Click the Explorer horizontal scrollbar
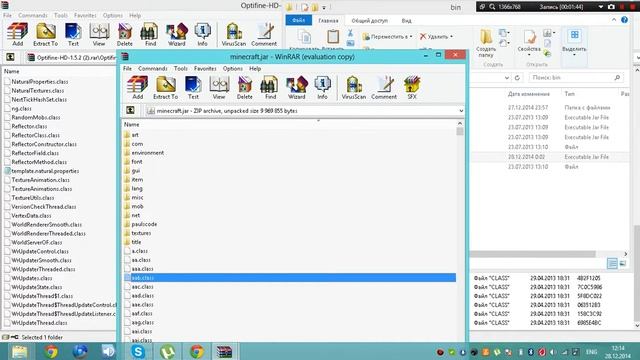The height and width of the screenshot is (360, 640). tap(533, 254)
